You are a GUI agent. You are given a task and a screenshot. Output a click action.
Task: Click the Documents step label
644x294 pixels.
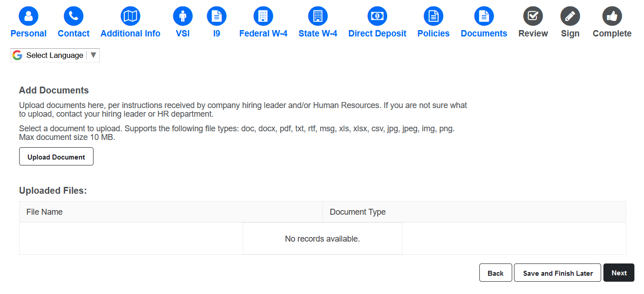tap(484, 34)
